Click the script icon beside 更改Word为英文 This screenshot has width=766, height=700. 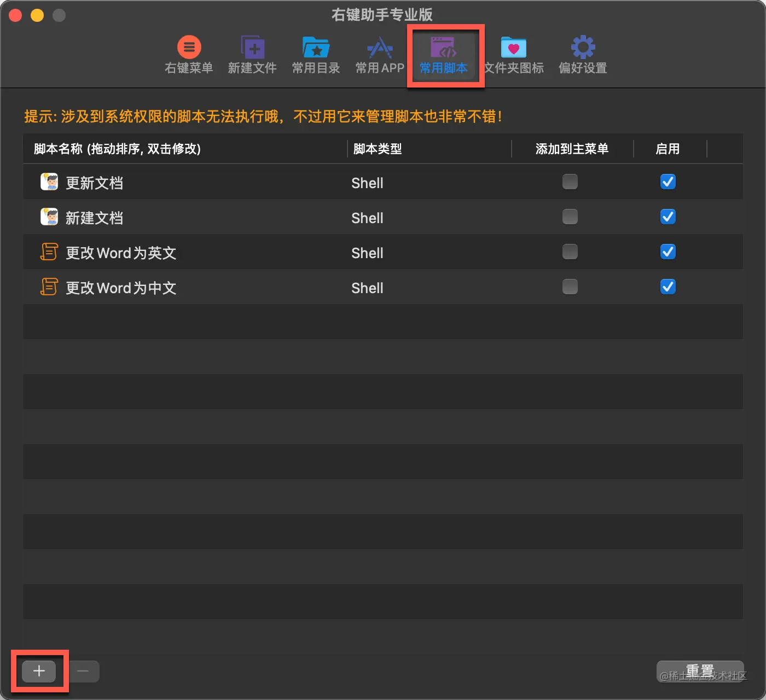point(49,252)
